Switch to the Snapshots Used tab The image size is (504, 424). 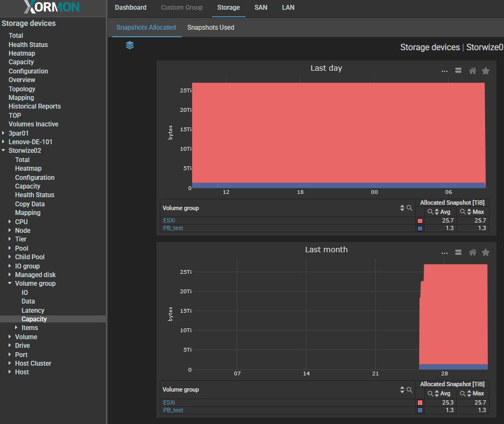(210, 28)
